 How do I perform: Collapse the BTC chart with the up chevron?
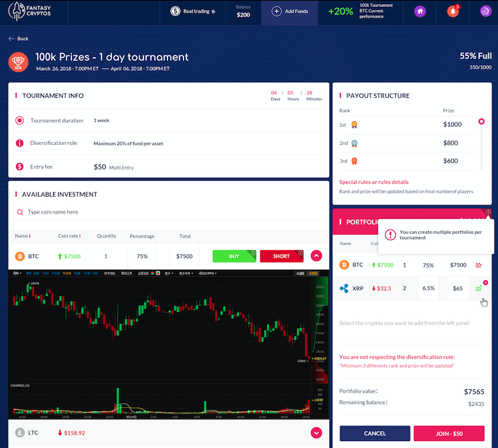[317, 255]
